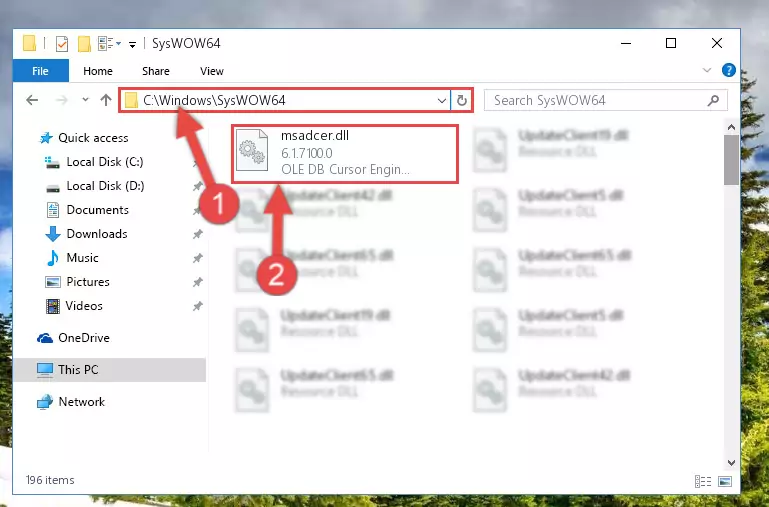Screen dimensions: 769x507
Task: Click the scroll up arrow of file list
Action: (x=731, y=127)
